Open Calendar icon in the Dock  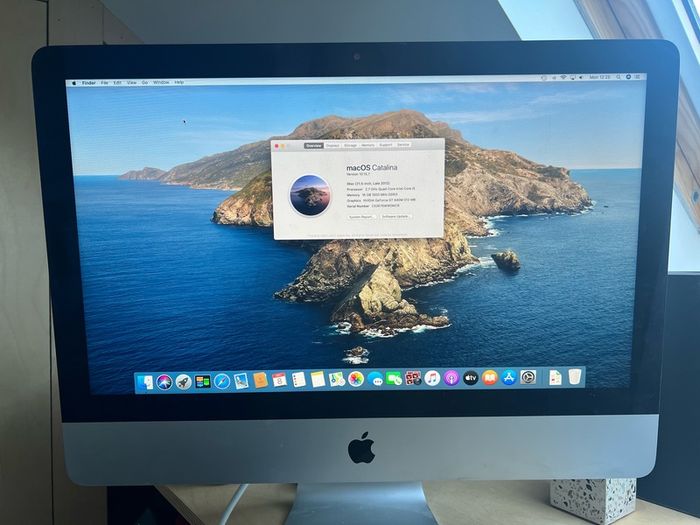tap(279, 380)
